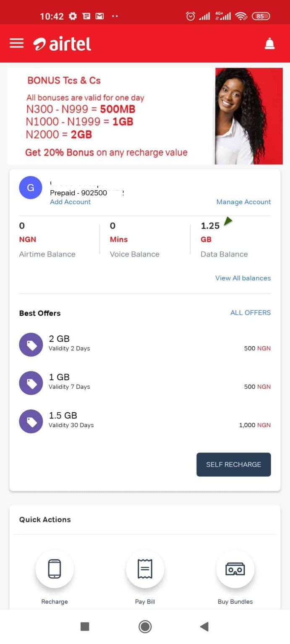Tap the notification bell
Image resolution: width=290 pixels, height=644 pixels.
pos(269,43)
